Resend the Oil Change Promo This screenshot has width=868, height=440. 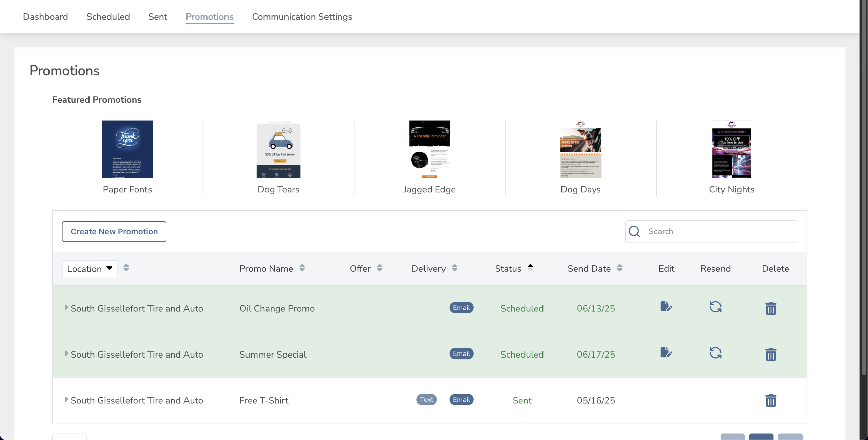(715, 307)
